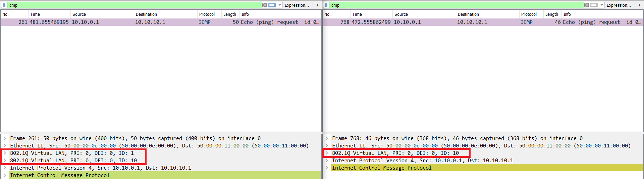The height and width of the screenshot is (179, 644).
Task: Clear the icmp filter in the frame 768 window
Action: point(587,5)
